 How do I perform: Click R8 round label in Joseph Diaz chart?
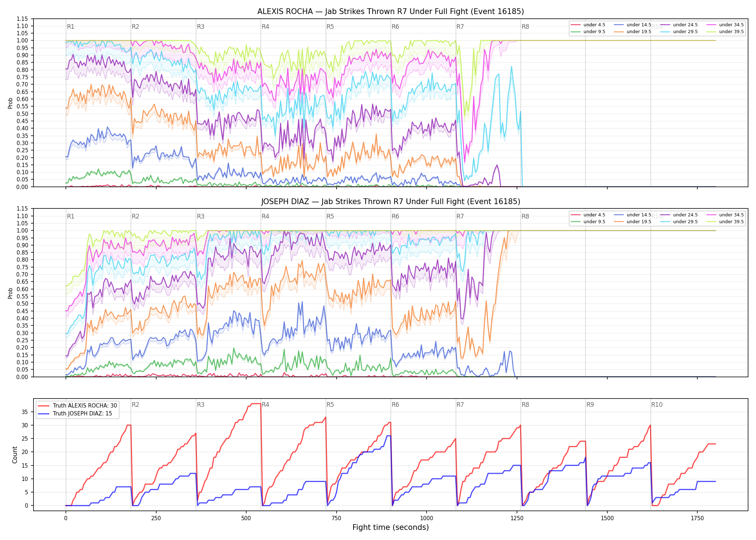[525, 216]
